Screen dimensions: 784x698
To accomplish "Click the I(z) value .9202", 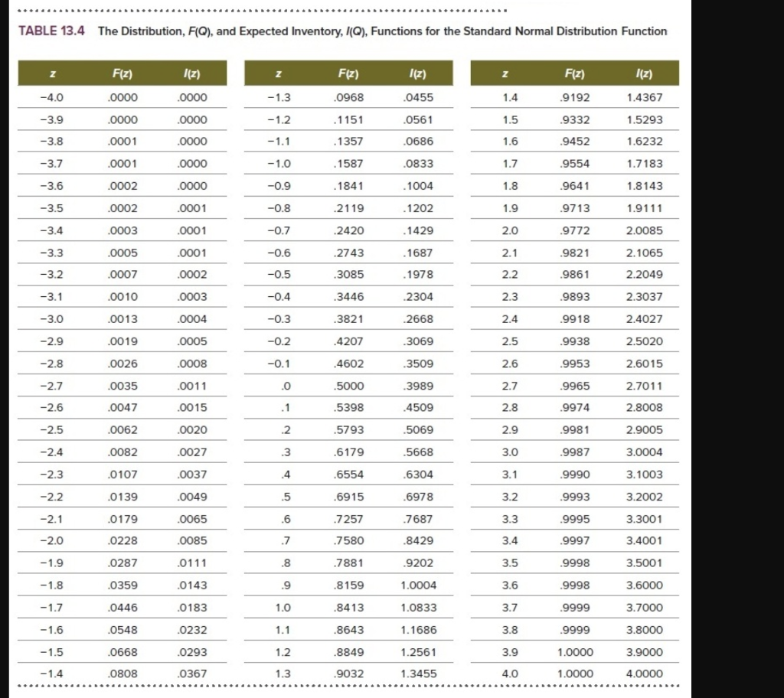I will coord(419,563).
